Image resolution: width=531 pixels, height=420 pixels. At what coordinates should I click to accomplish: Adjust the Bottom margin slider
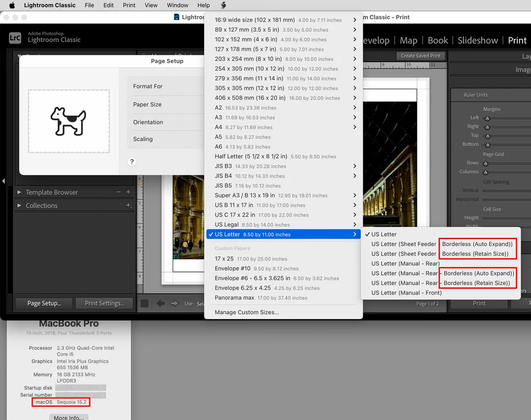[487, 145]
